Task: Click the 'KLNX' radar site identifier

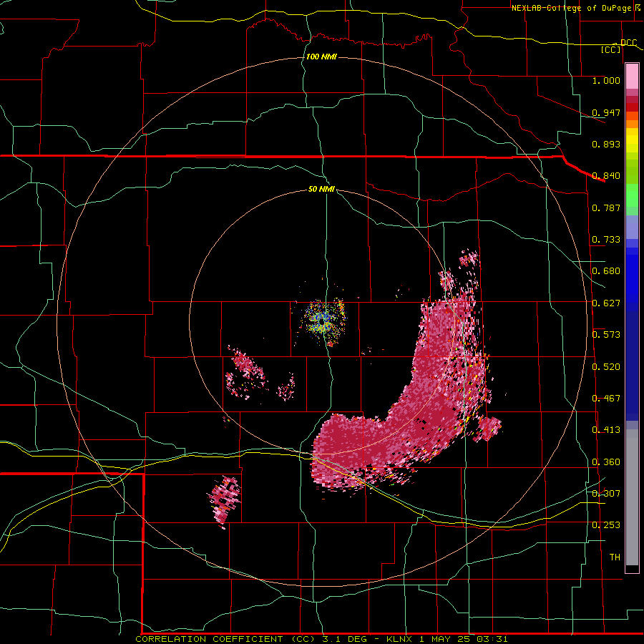Action: tap(399, 639)
